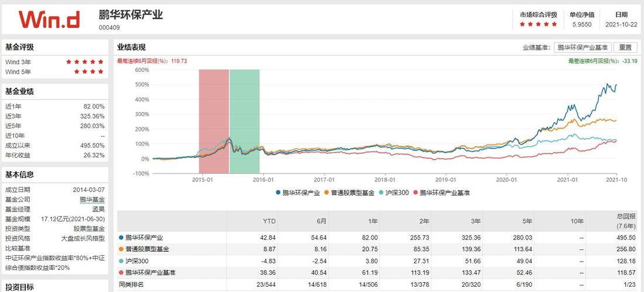
Task: Click the fund code 000409
Action: click(109, 27)
